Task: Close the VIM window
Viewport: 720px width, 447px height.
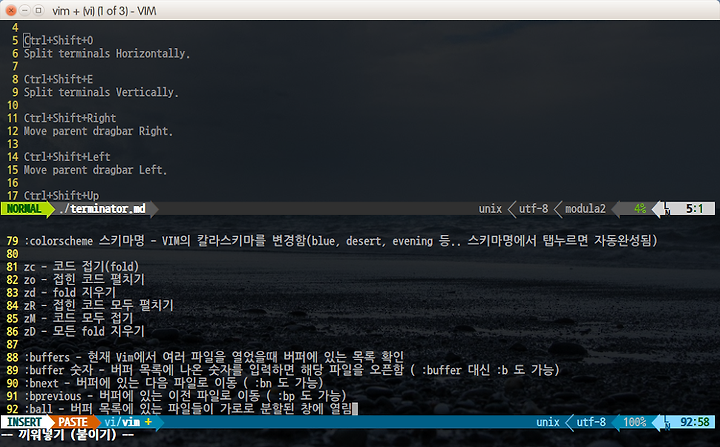Action: (11, 10)
